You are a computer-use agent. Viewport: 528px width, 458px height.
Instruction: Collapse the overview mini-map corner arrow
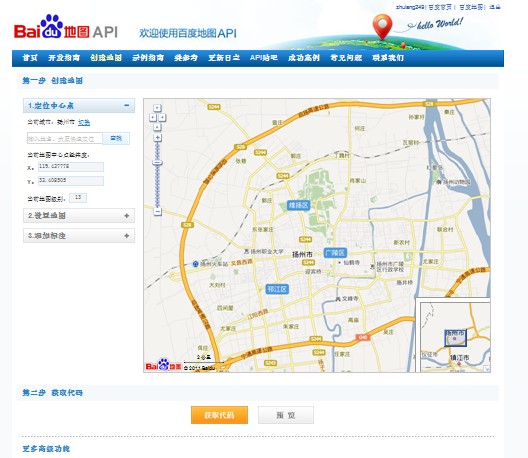pos(487,369)
